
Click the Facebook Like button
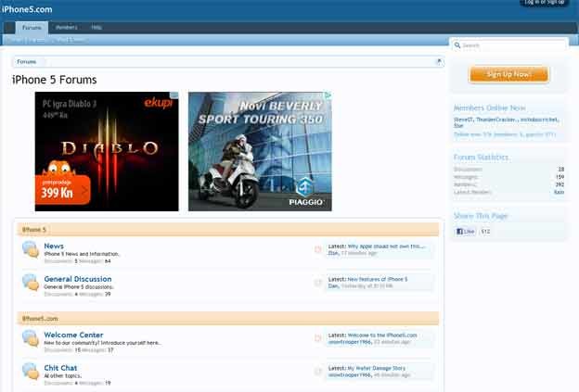click(465, 231)
